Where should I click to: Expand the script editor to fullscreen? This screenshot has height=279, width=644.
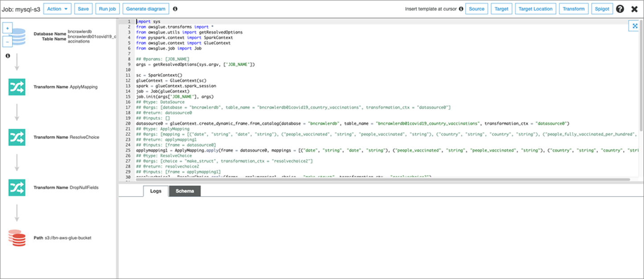(x=634, y=26)
